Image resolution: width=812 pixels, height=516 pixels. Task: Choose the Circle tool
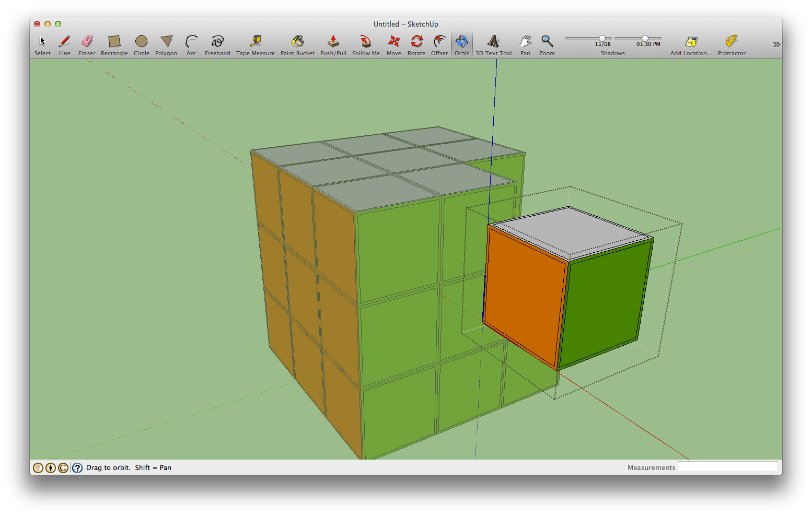[x=141, y=42]
